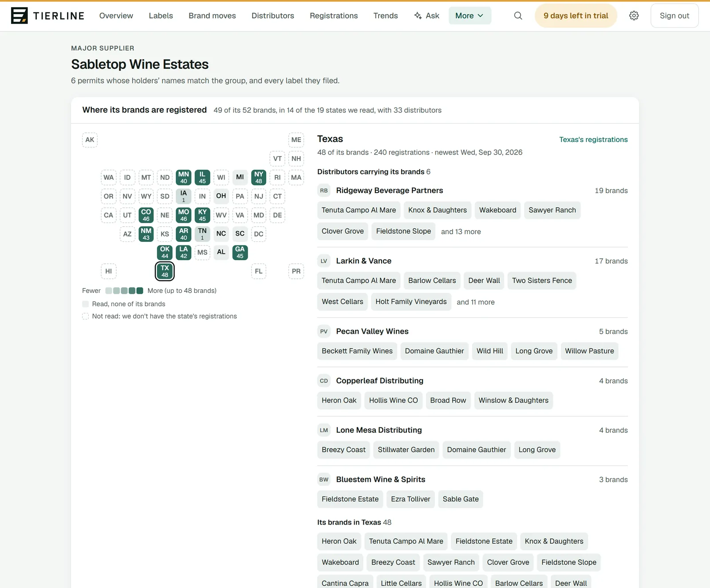Open Larkin & Vance distributor
Image resolution: width=710 pixels, height=588 pixels.
click(x=364, y=261)
